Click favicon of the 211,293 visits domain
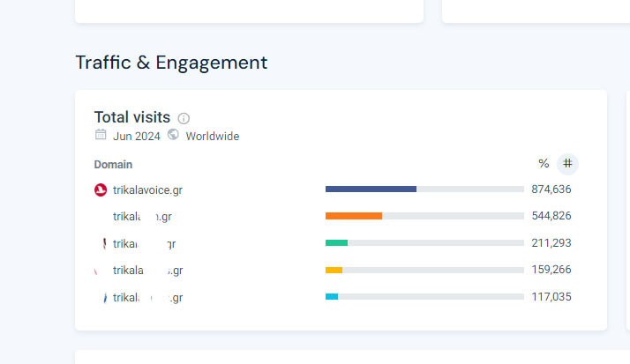Viewport: 630px width, 364px height. point(104,243)
